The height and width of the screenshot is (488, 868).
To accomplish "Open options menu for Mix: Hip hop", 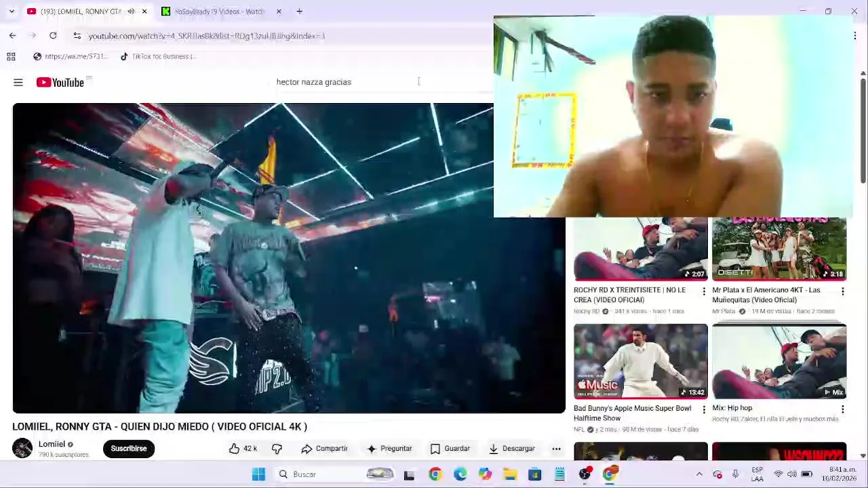I will click(x=843, y=409).
